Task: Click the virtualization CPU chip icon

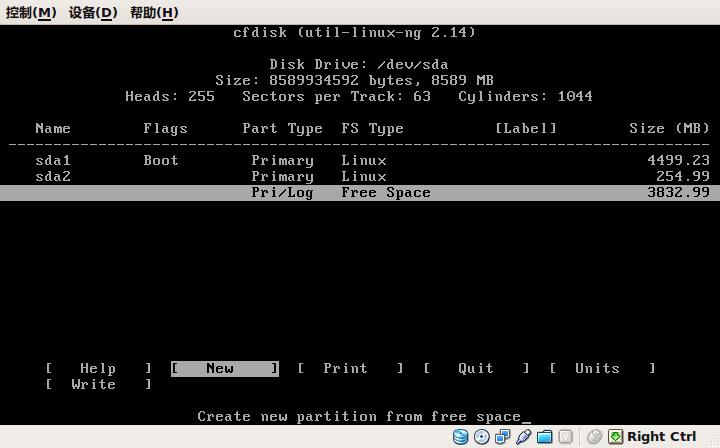Action: [x=566, y=437]
